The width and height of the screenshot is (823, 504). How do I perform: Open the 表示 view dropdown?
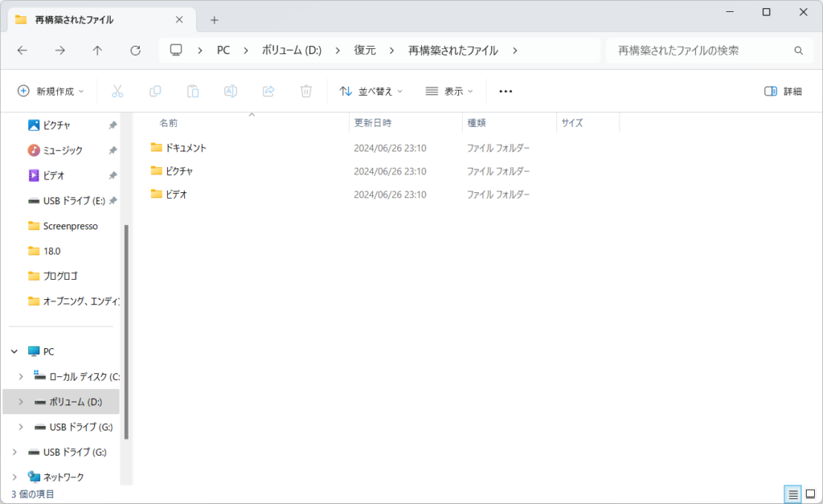448,92
